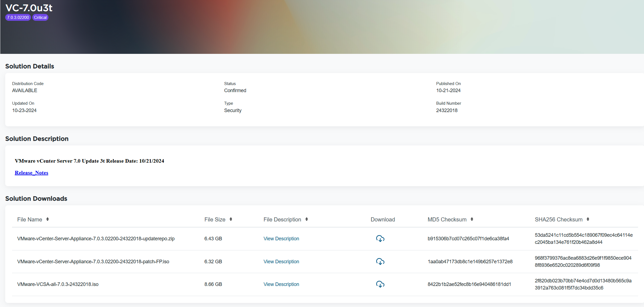Click the MD5 Checksum column header
The width and height of the screenshot is (644, 307).
[x=447, y=220]
